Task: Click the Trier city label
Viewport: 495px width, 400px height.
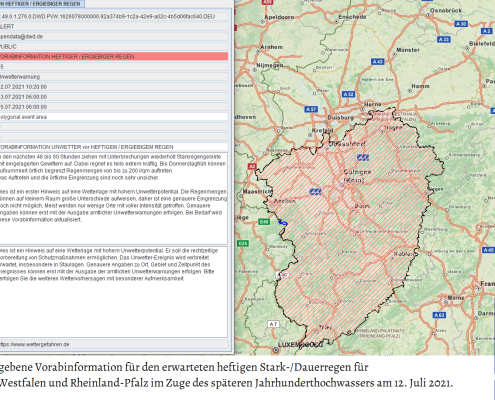Action: click(326, 327)
